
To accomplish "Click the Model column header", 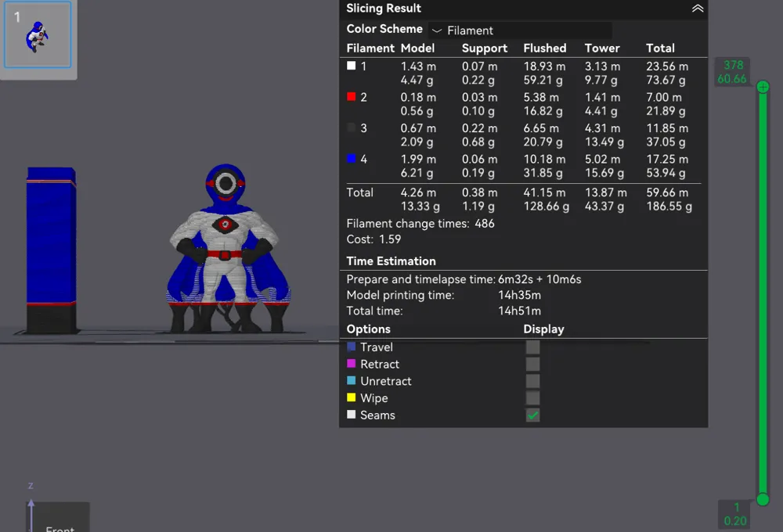I will tap(417, 48).
